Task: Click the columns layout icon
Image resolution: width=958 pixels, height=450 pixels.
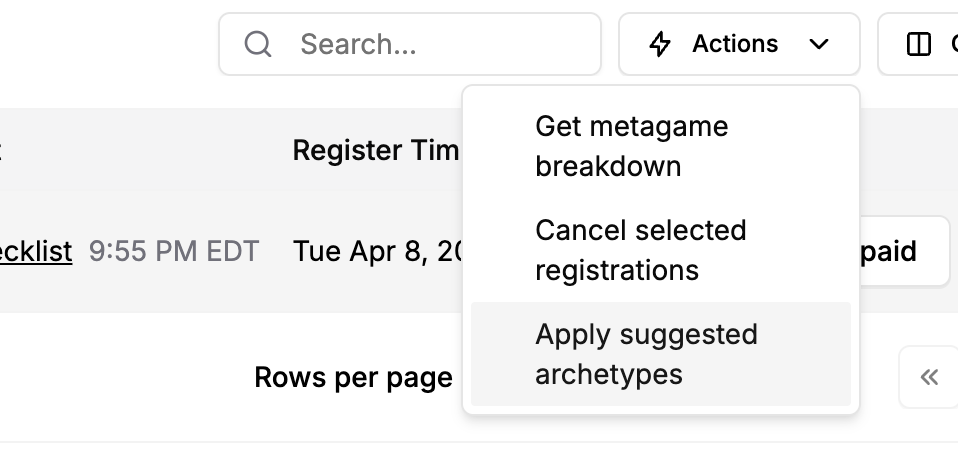Action: [x=918, y=45]
